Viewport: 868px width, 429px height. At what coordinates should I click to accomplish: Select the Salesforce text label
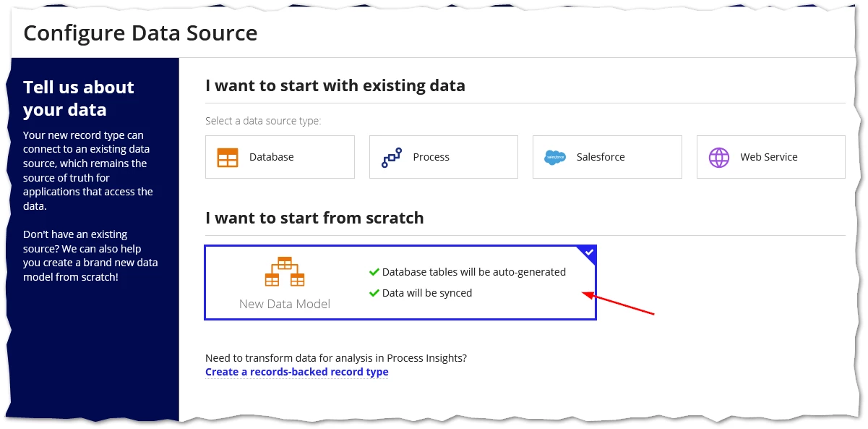pos(601,157)
